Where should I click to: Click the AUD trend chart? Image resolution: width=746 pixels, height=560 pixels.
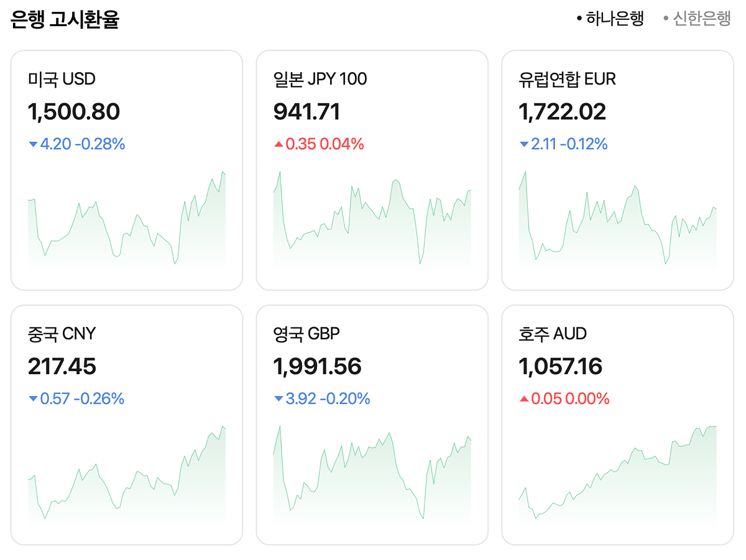617,479
